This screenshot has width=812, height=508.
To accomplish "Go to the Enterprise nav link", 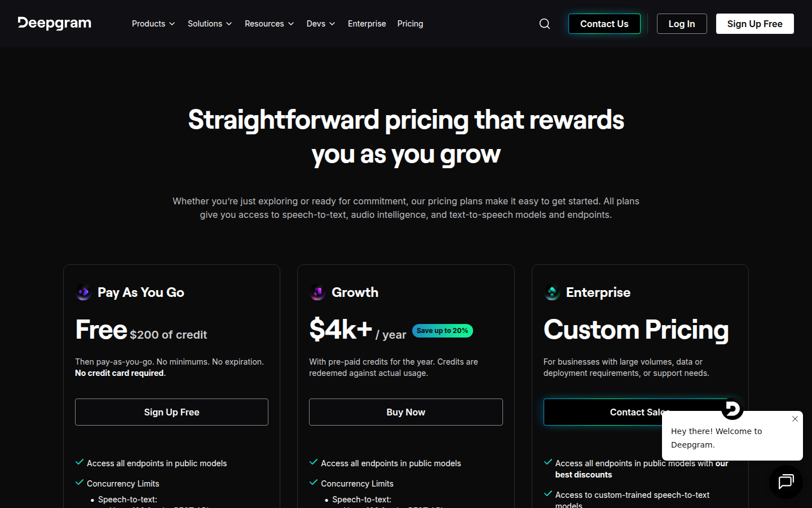I will click(367, 24).
